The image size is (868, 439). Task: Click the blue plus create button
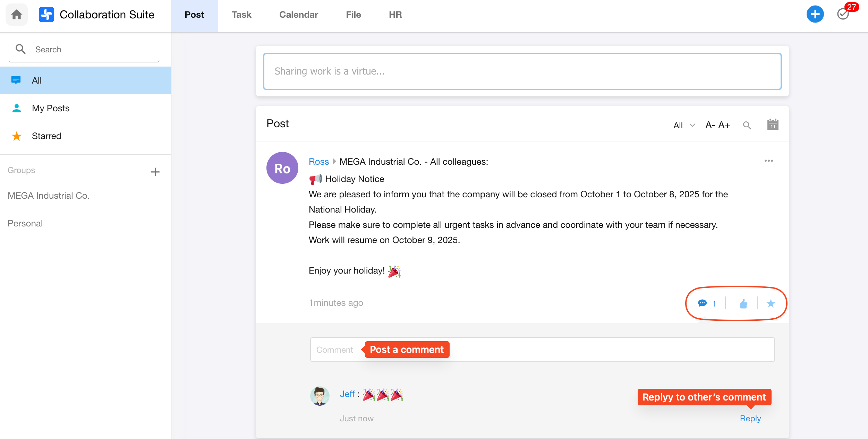(x=815, y=15)
